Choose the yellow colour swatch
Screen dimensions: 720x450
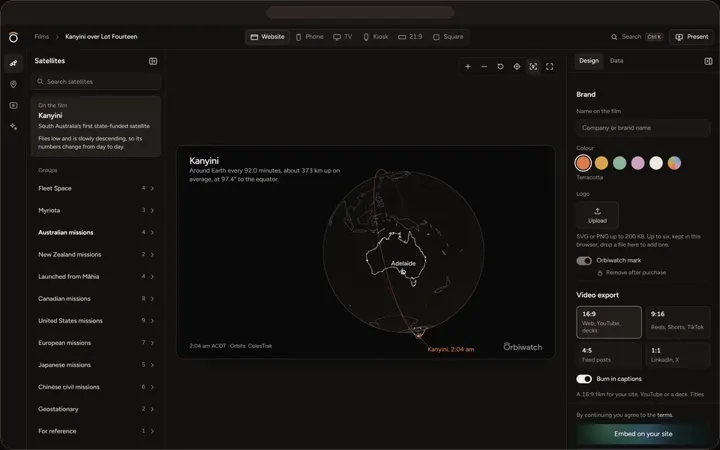(x=601, y=163)
